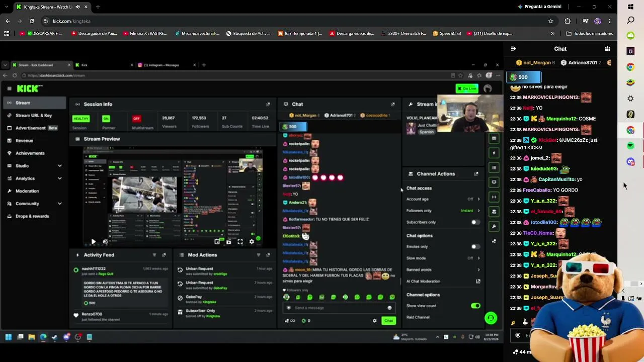Play the stream preview video
This screenshot has width=644, height=362.
click(93, 242)
